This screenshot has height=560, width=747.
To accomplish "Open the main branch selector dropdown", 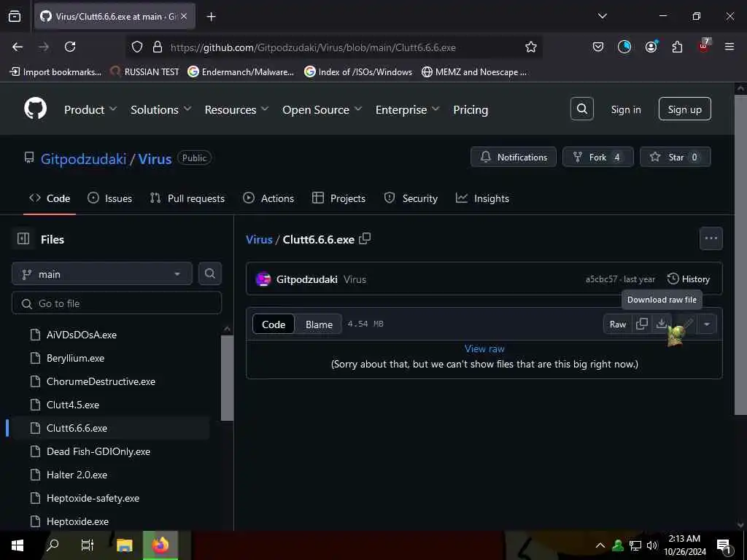I will click(x=102, y=274).
